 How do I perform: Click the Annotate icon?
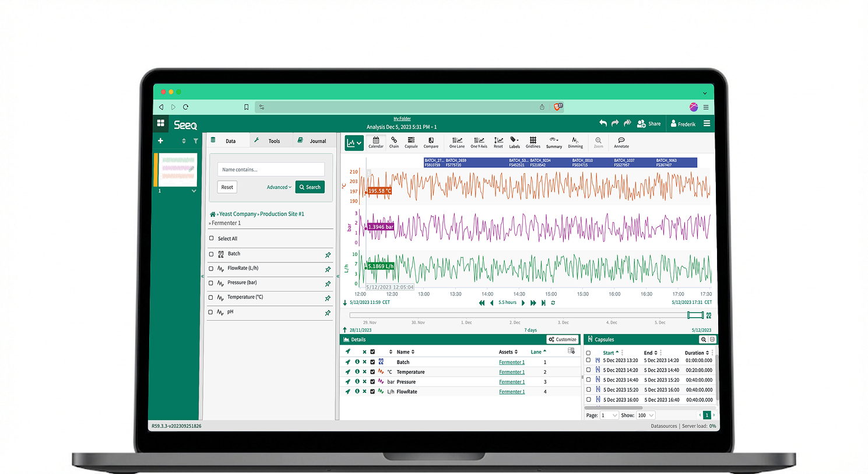point(621,142)
